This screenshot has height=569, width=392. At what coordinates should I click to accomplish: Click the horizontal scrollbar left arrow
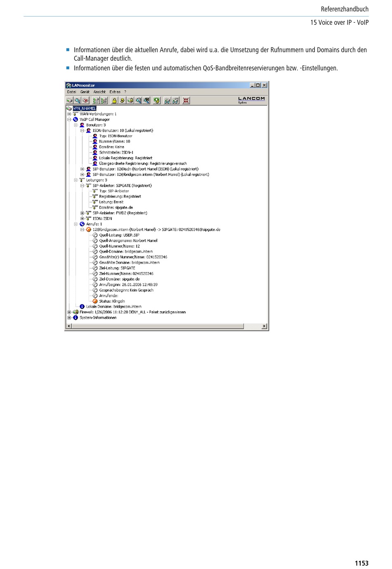[69, 326]
